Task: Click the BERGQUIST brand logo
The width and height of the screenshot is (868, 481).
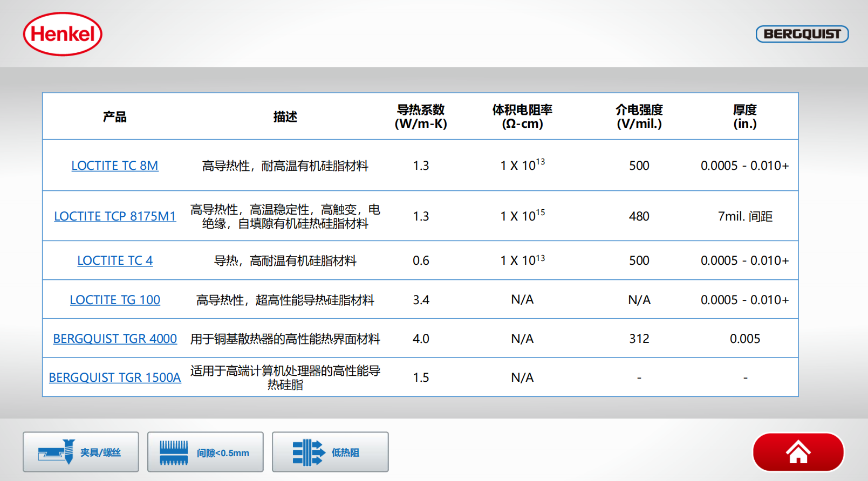Action: 802,34
